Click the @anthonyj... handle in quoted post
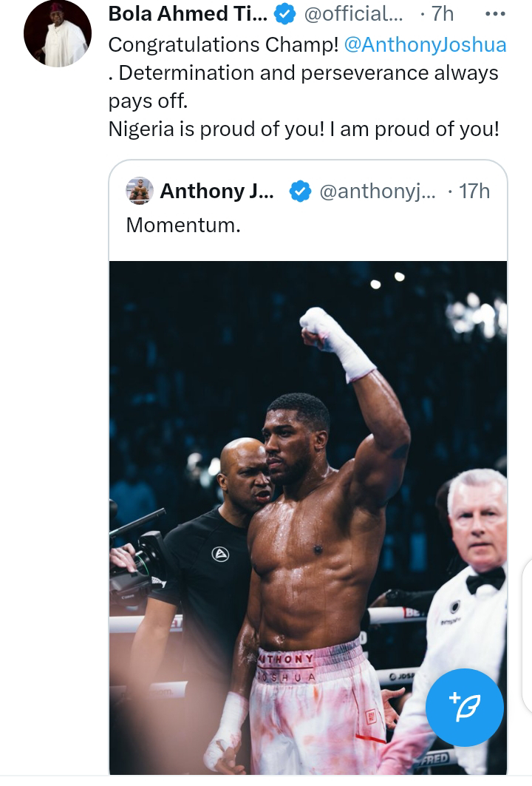This screenshot has width=532, height=786. pyautogui.click(x=377, y=192)
